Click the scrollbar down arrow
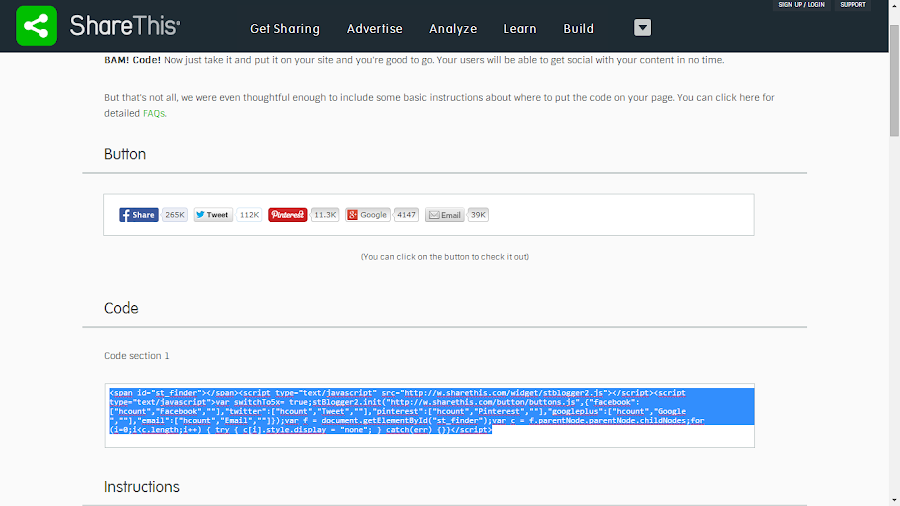This screenshot has height=506, width=900. 894,501
